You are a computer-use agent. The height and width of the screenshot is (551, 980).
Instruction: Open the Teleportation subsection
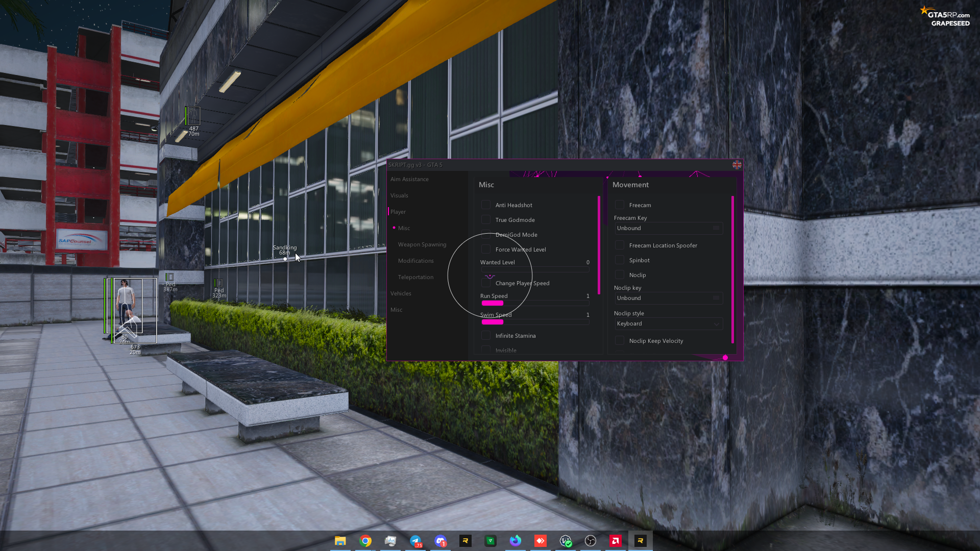[415, 278]
